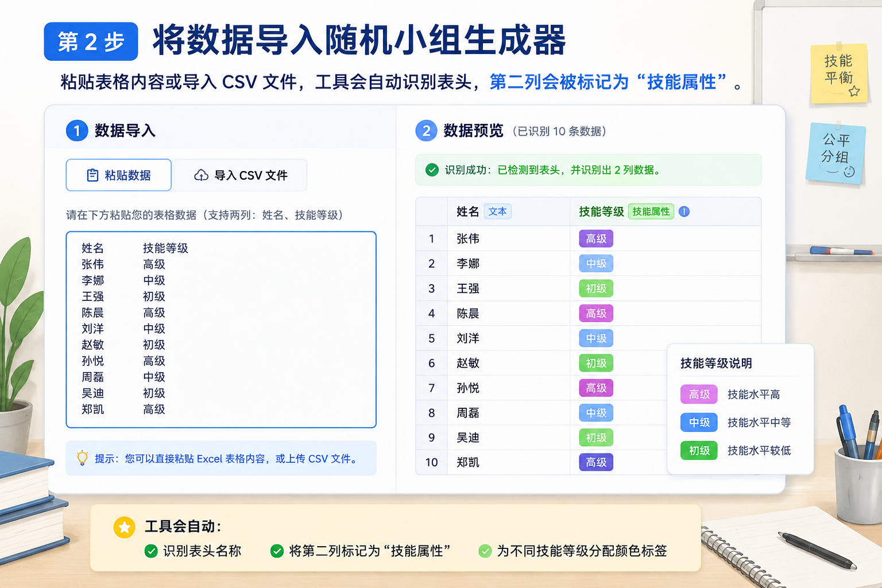Screen dimensions: 882x588
Task: Click the 高级 tag in 孙悦's row
Action: [596, 388]
